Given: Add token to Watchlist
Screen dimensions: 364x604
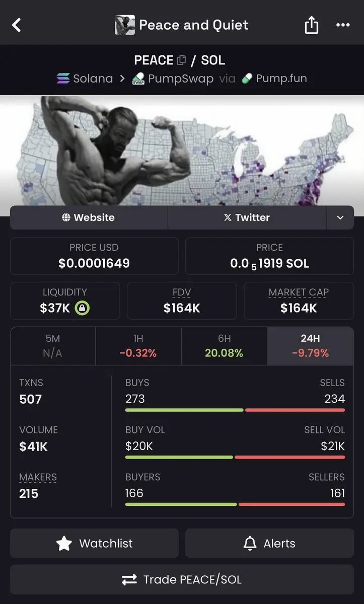Looking at the screenshot, I should (x=94, y=544).
